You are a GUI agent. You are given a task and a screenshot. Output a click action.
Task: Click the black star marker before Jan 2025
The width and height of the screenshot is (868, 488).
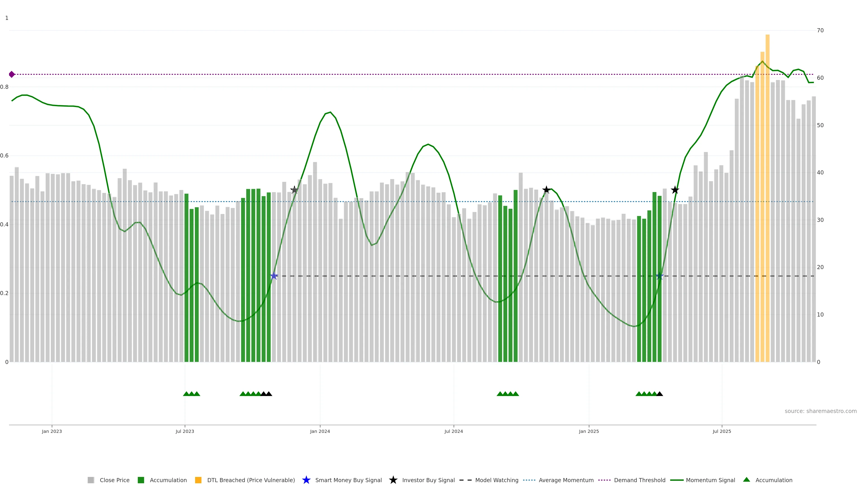click(x=546, y=190)
